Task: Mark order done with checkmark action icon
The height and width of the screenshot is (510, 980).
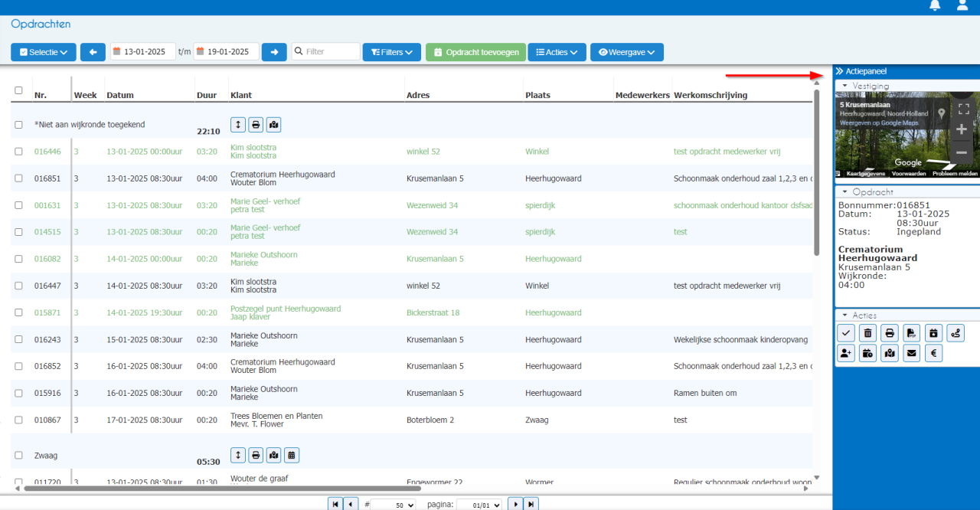Action: coord(846,333)
